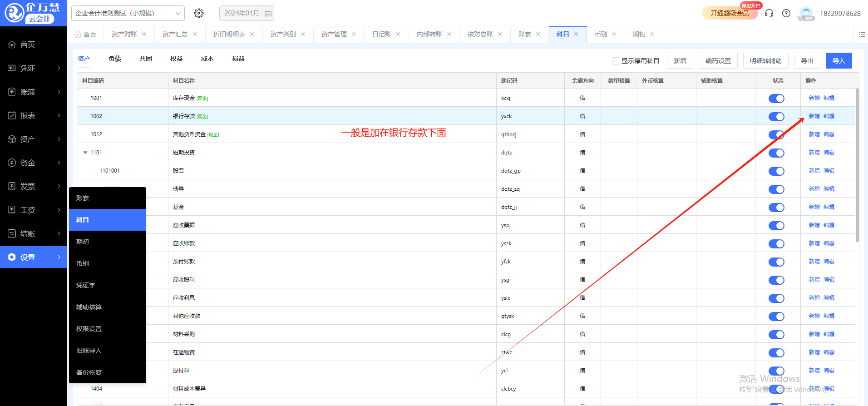Click the 资金 sidebar icon
Viewport: 868px width, 406px height.
click(x=12, y=163)
